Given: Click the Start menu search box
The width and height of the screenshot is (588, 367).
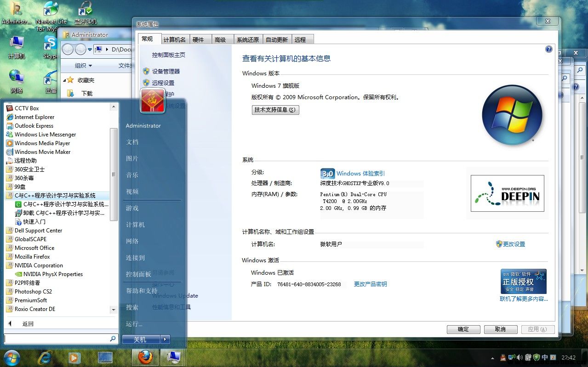Looking at the screenshot, I should pos(57,339).
